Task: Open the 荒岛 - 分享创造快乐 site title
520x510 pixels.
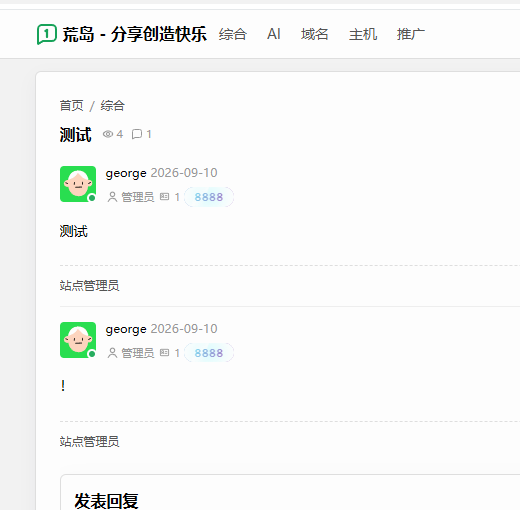Action: click(x=134, y=34)
